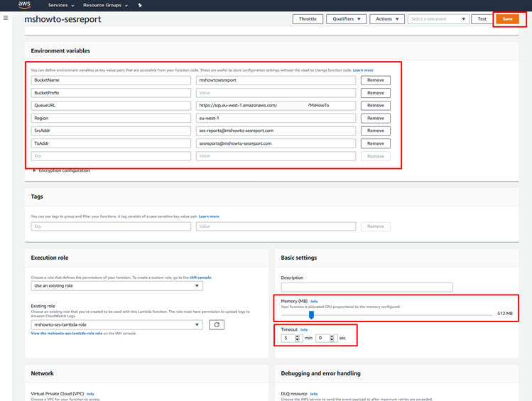This screenshot has width=532, height=401.
Task: Remove the BucketName variable
Action: [x=376, y=80]
